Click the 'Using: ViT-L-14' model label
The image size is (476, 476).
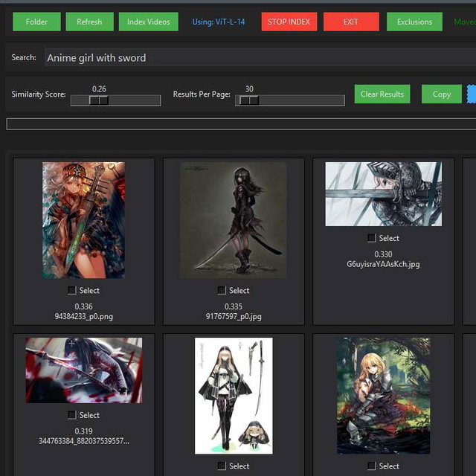tap(219, 22)
